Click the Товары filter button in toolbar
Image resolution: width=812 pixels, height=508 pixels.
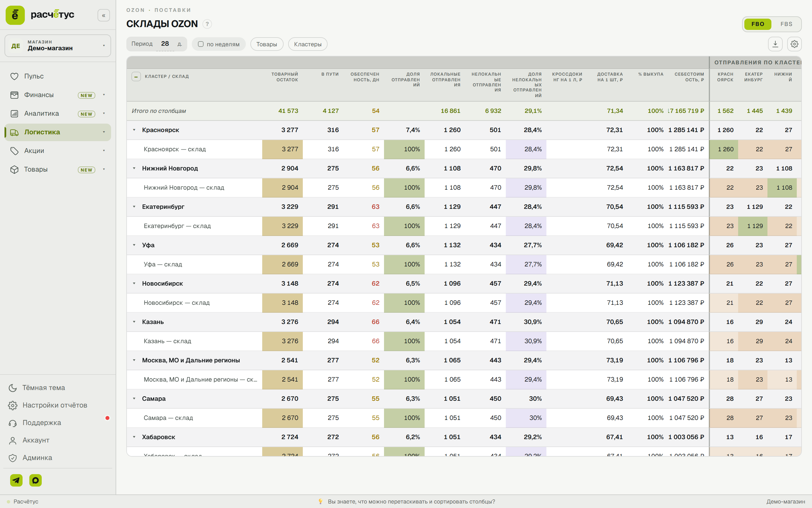click(267, 44)
